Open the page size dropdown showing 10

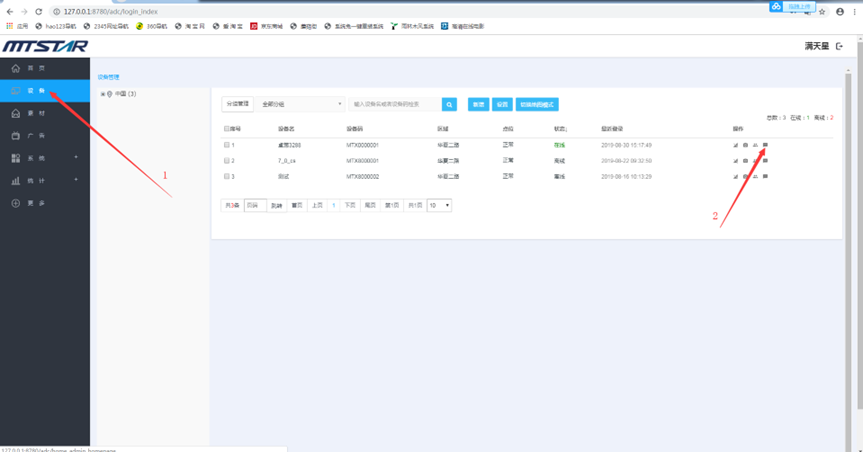click(x=439, y=205)
